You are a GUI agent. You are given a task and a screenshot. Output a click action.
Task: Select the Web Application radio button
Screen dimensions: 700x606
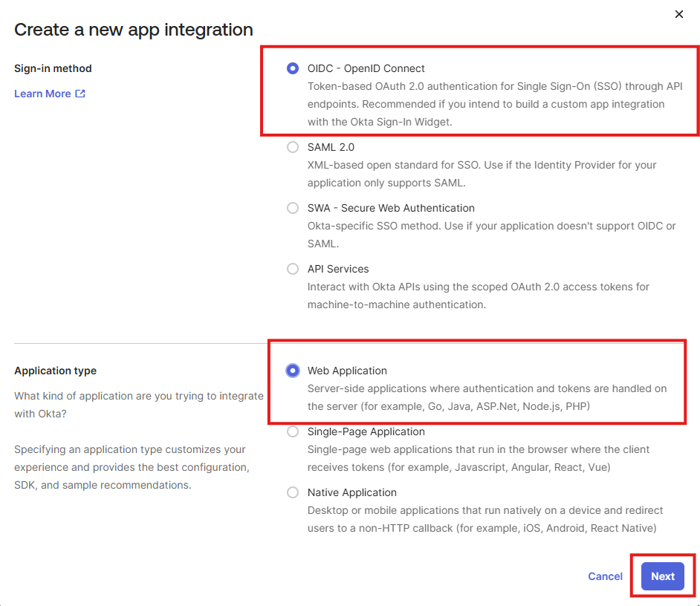(293, 371)
